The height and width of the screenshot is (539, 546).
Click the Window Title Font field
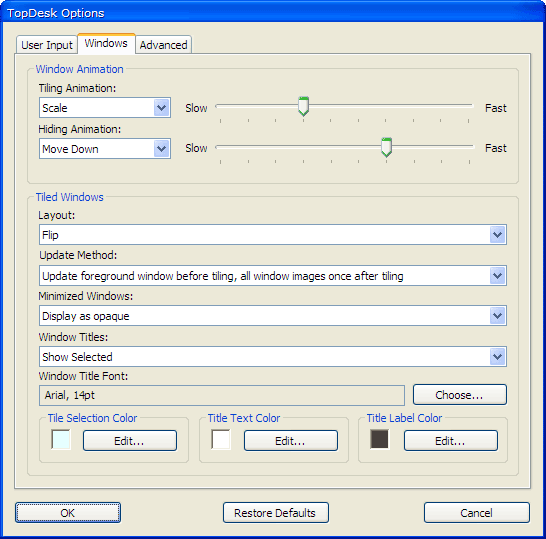(222, 396)
